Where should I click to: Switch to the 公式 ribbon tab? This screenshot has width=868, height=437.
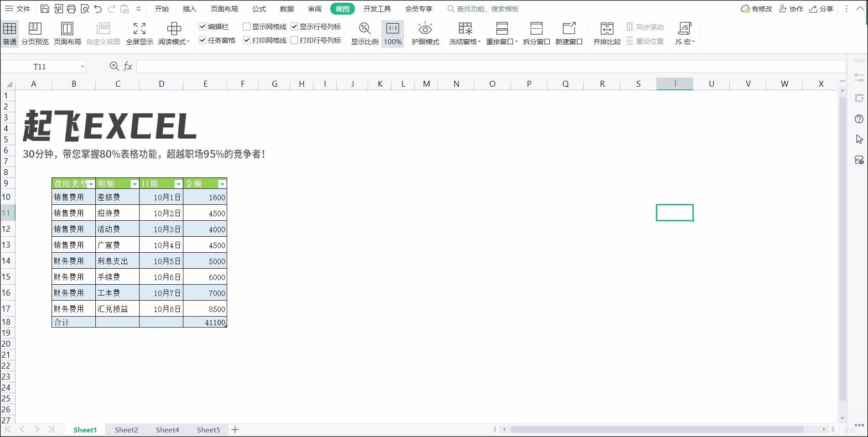click(x=259, y=8)
